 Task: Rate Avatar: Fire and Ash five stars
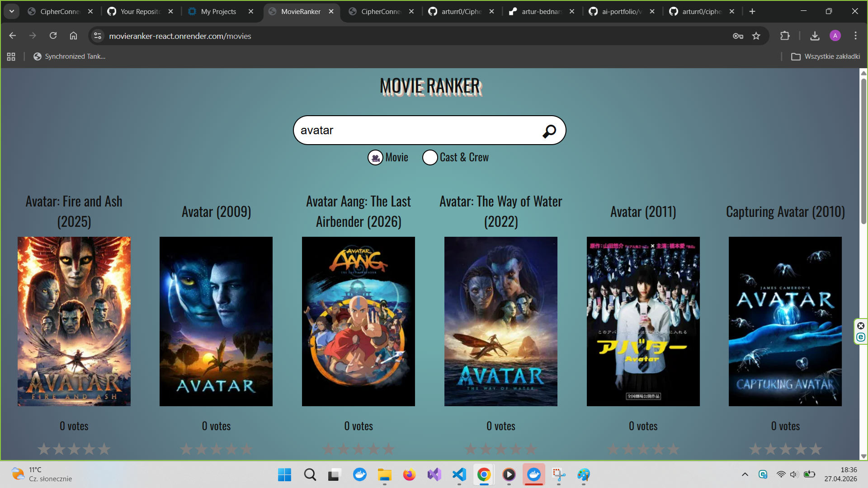click(x=104, y=449)
